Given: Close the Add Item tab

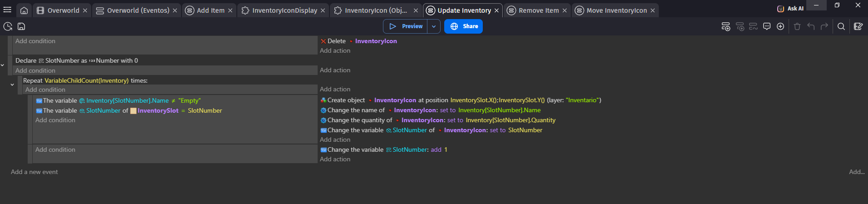Looking at the screenshot, I should click(230, 10).
